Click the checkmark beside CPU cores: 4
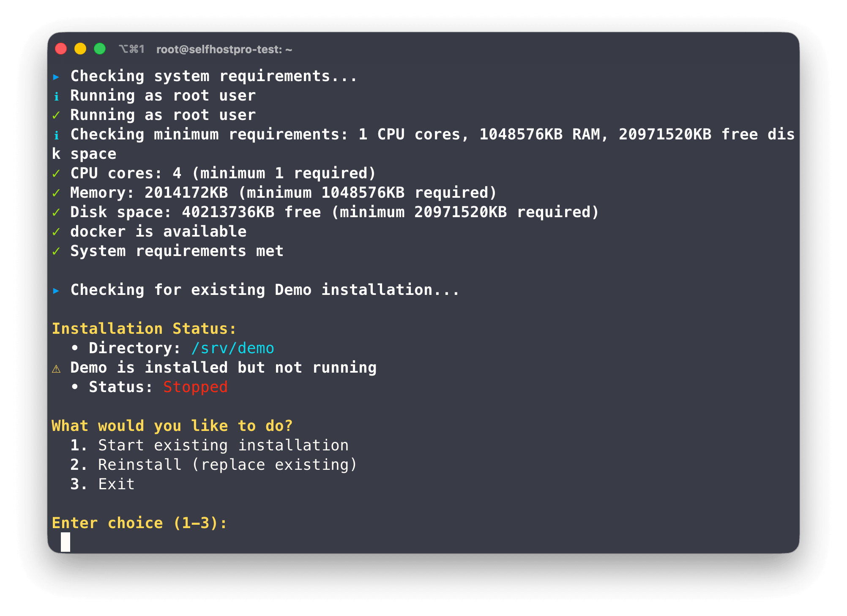The image size is (847, 616). (x=57, y=173)
